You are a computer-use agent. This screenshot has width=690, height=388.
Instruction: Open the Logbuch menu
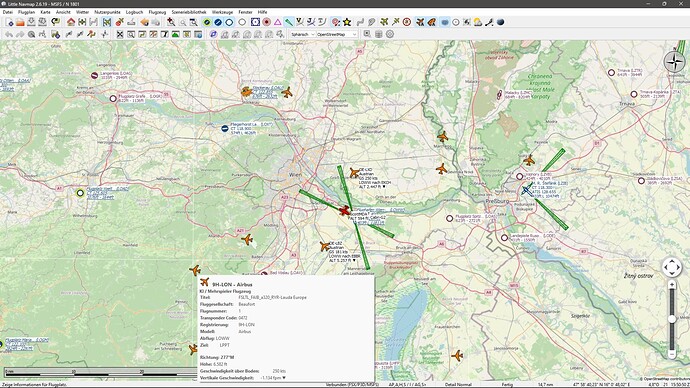[134, 12]
